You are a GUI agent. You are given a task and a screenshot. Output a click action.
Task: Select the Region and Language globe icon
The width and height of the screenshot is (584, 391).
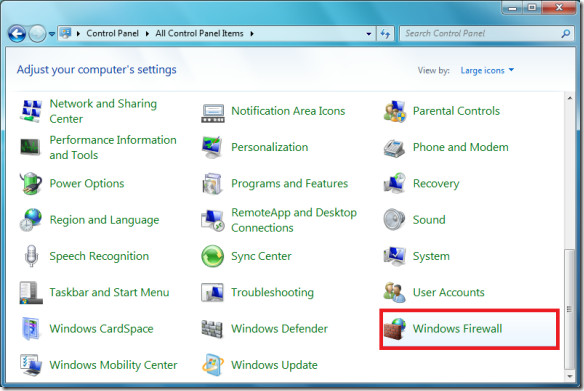31,219
